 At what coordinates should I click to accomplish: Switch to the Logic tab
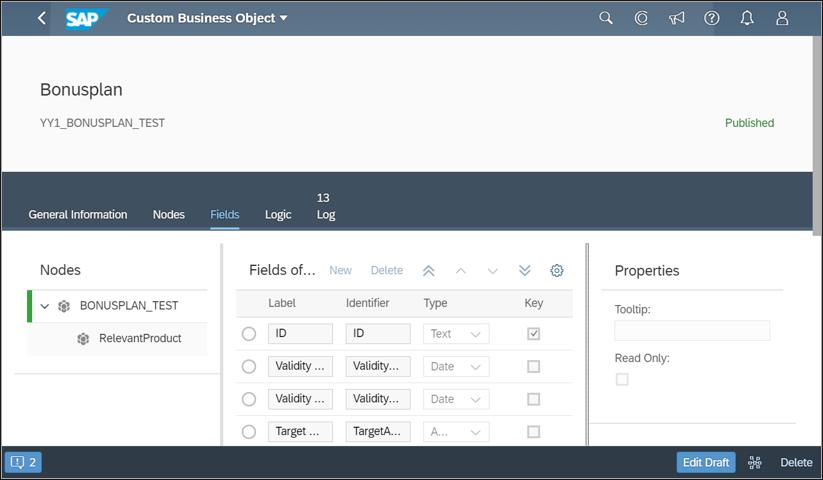coord(278,214)
